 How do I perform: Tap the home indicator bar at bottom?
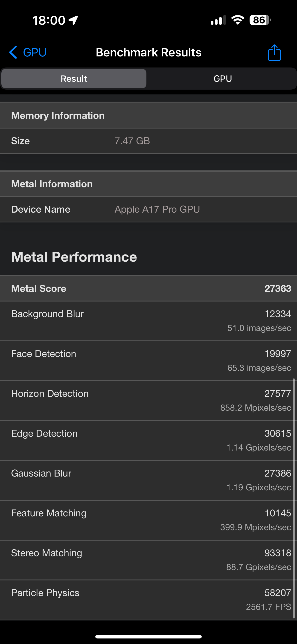pyautogui.click(x=148, y=636)
